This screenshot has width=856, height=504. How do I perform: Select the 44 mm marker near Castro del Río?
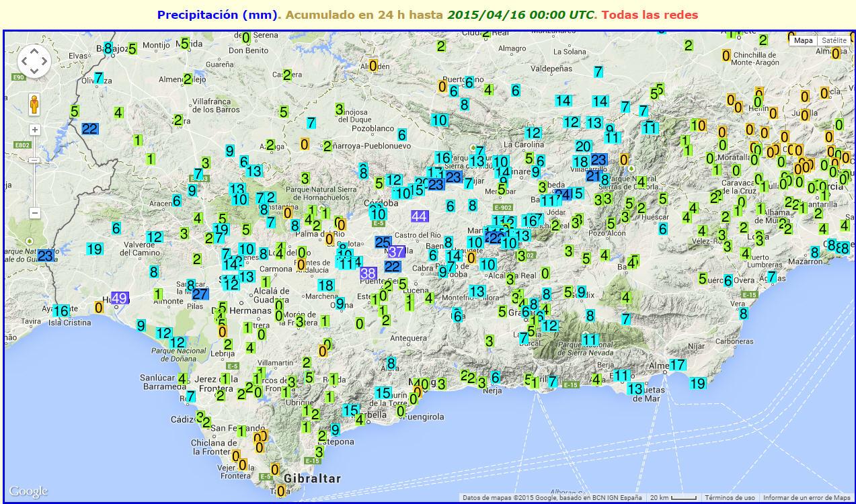click(419, 216)
